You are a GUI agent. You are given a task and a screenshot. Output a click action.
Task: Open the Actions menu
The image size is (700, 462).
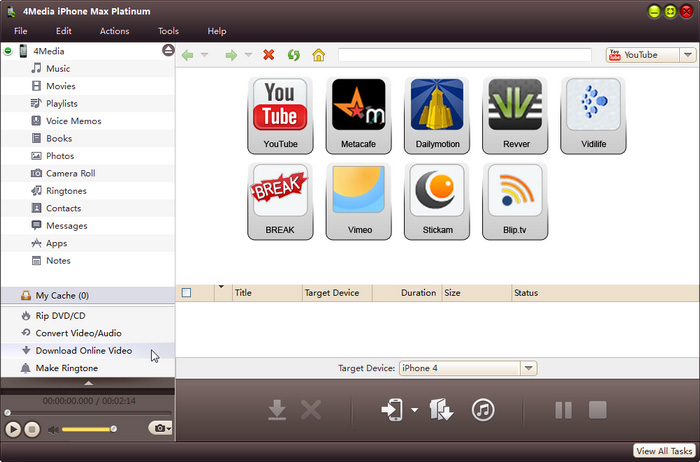(x=114, y=31)
